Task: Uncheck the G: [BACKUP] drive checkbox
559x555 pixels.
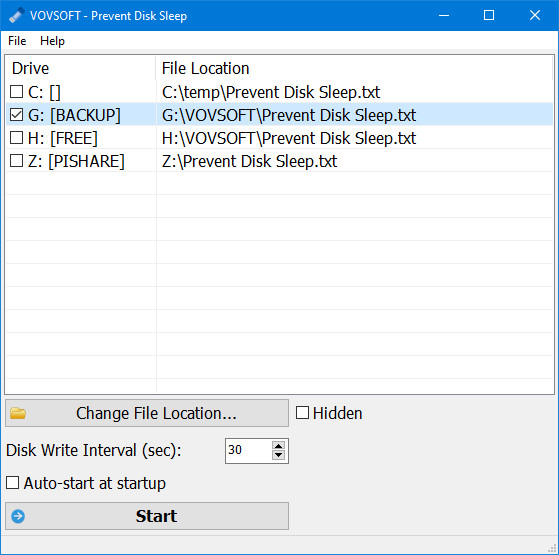Action: pyautogui.click(x=16, y=115)
